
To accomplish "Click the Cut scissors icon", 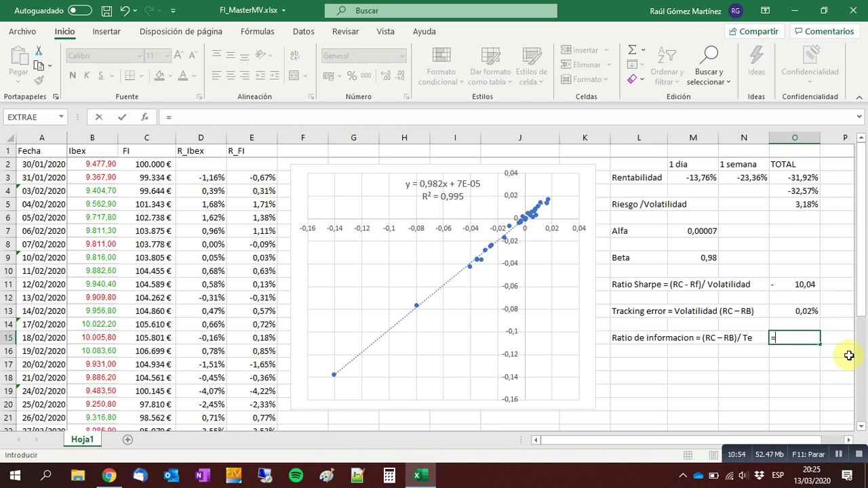I will click(x=39, y=52).
